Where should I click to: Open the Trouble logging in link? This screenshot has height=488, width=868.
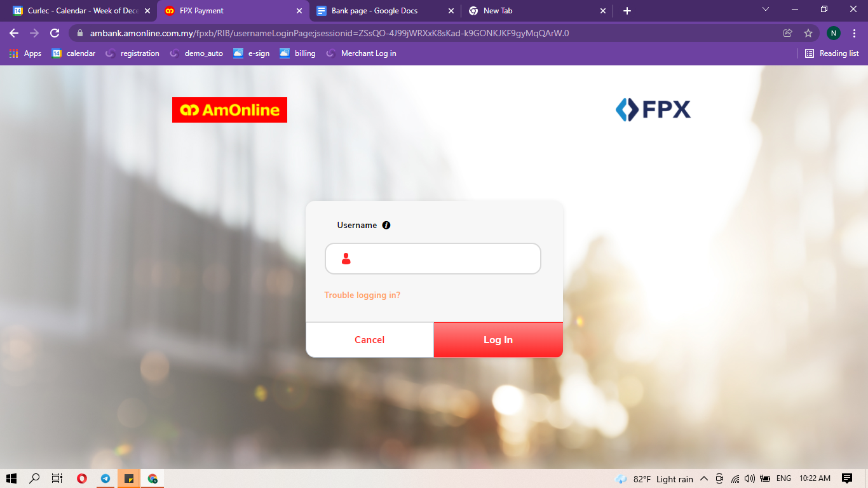[362, 295]
